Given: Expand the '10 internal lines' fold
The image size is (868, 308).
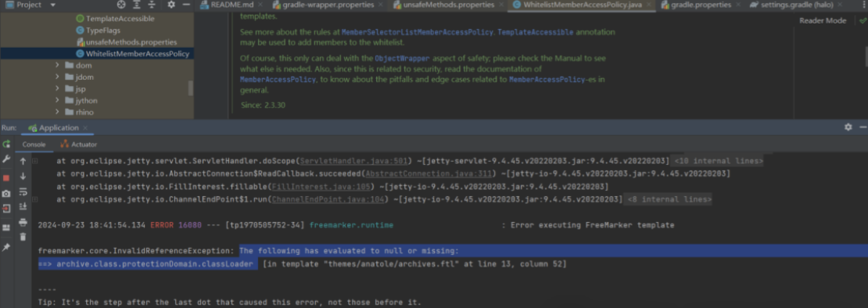Looking at the screenshot, I should (717, 162).
